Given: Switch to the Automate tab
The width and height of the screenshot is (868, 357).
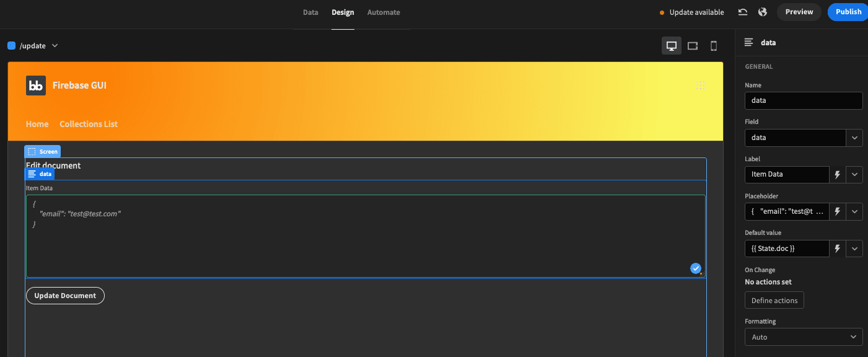Looking at the screenshot, I should (x=384, y=12).
